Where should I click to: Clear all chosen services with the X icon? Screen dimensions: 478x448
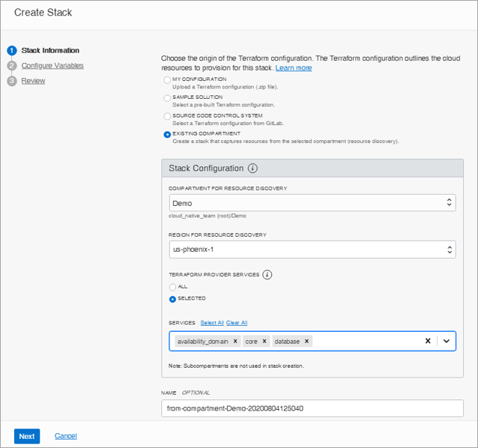pos(428,341)
